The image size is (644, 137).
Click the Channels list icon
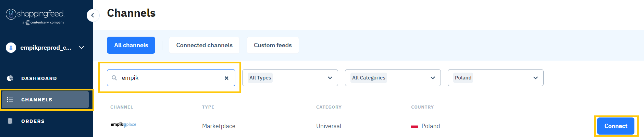point(10,100)
